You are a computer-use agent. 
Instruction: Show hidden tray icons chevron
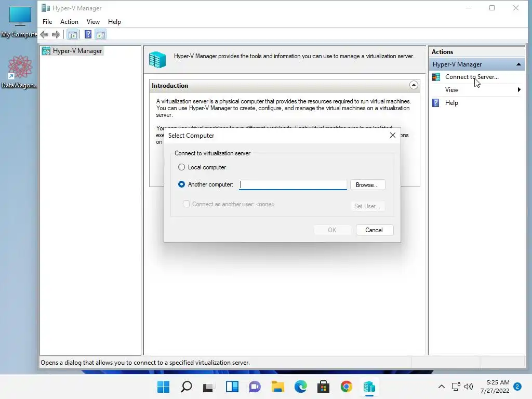click(x=442, y=387)
